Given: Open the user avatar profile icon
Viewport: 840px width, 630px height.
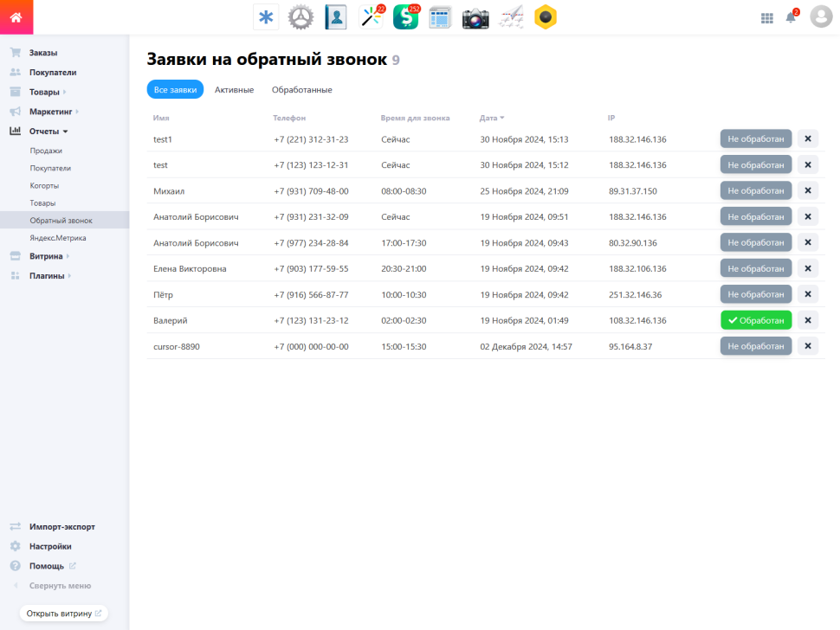Looking at the screenshot, I should [x=821, y=16].
